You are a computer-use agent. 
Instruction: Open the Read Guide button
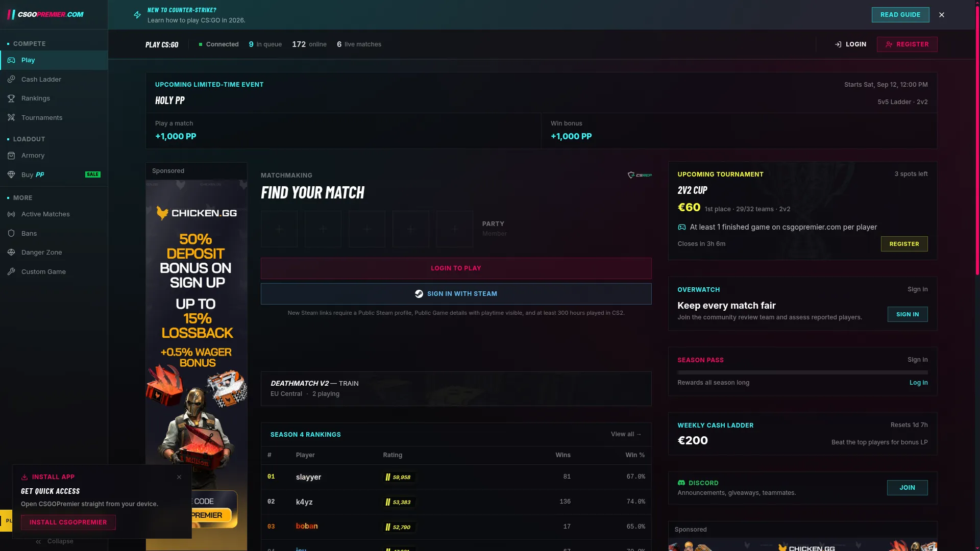[900, 15]
